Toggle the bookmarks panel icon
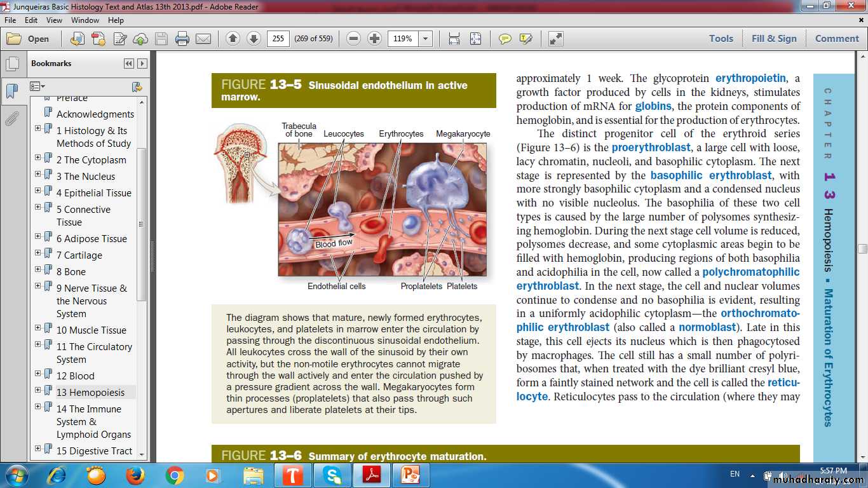Image resolution: width=868 pixels, height=488 pixels. (11, 91)
